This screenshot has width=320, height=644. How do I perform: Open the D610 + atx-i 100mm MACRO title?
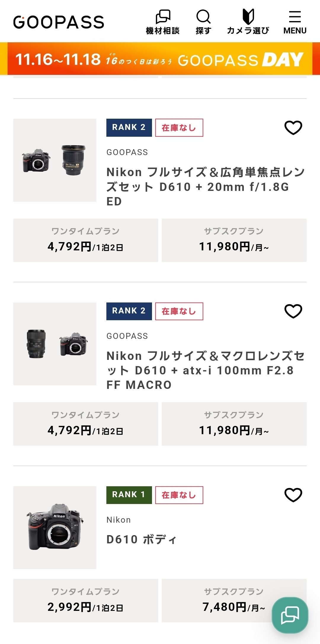[204, 370]
